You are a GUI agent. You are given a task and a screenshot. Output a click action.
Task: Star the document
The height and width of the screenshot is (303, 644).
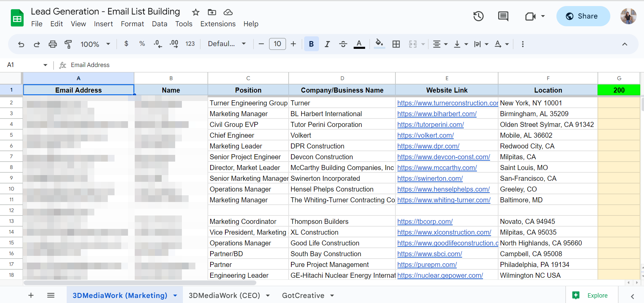point(196,12)
